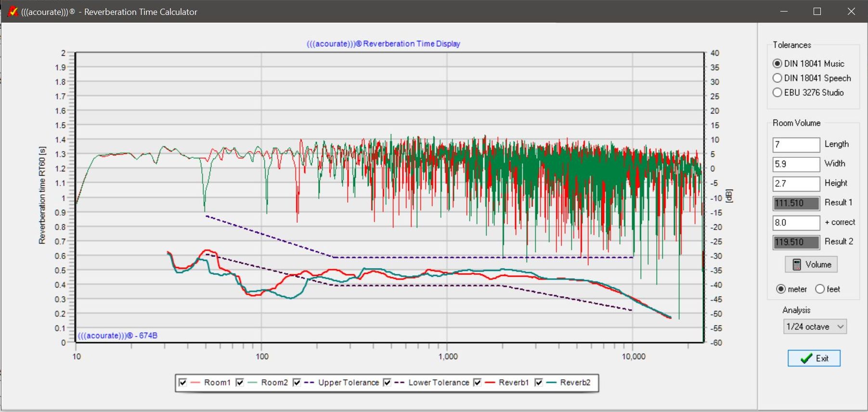
Task: Maximize the Reverberation Time Calculator window
Action: click(817, 12)
